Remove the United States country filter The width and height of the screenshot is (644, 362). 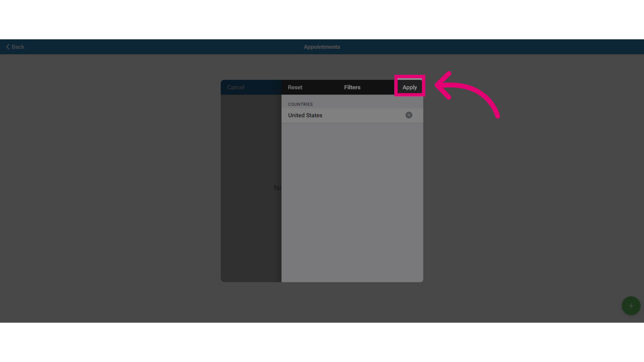click(409, 115)
